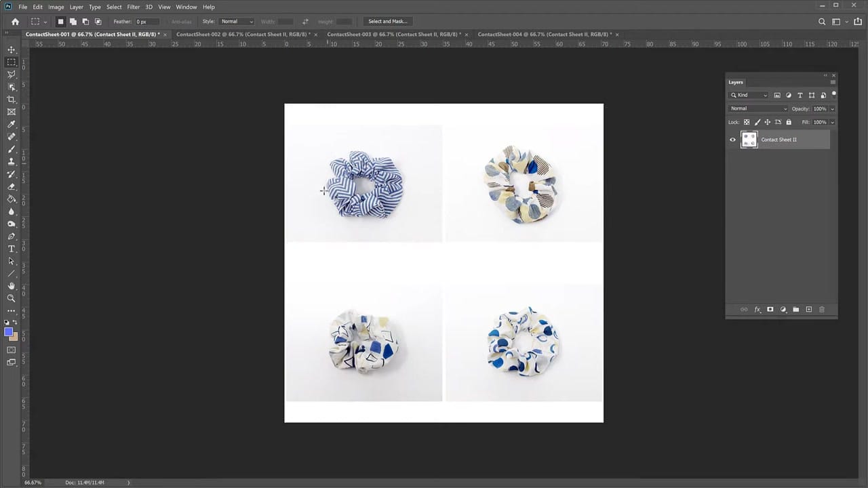Open the Opacity dropdown arrow
Image resolution: width=868 pixels, height=488 pixels.
coord(832,108)
